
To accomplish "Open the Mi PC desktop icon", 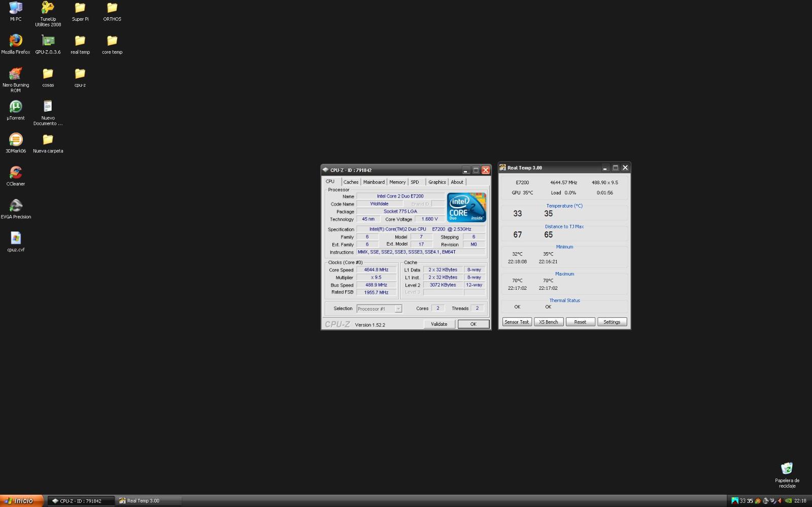I will pyautogui.click(x=16, y=11).
